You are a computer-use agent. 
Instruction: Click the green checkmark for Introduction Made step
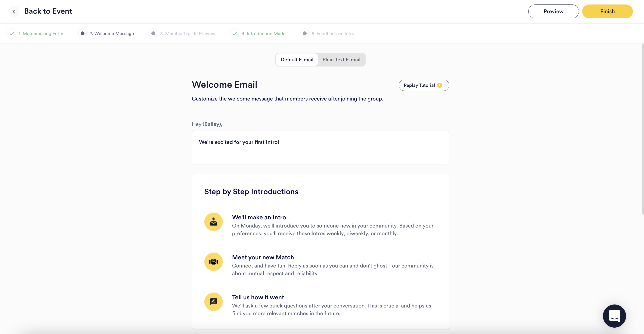(235, 34)
